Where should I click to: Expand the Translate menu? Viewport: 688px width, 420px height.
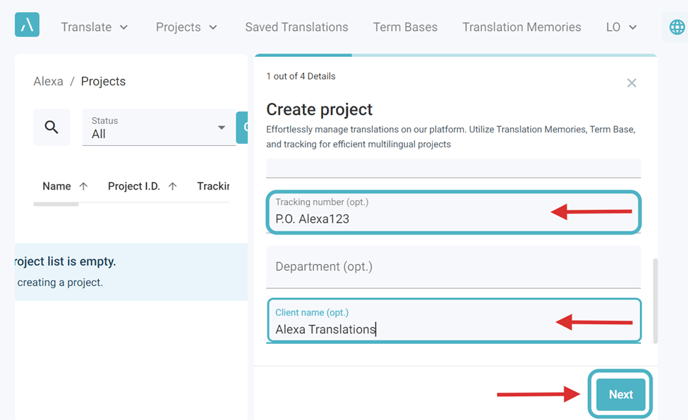(x=94, y=27)
